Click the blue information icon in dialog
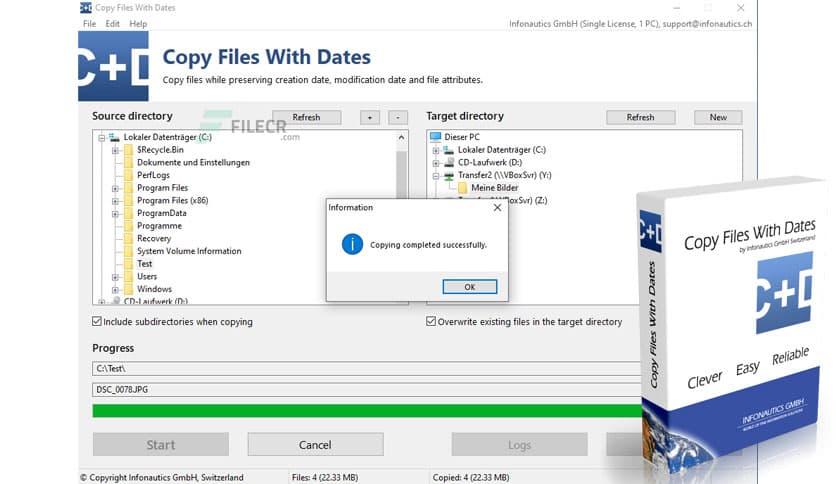The image size is (836, 484). tap(352, 244)
